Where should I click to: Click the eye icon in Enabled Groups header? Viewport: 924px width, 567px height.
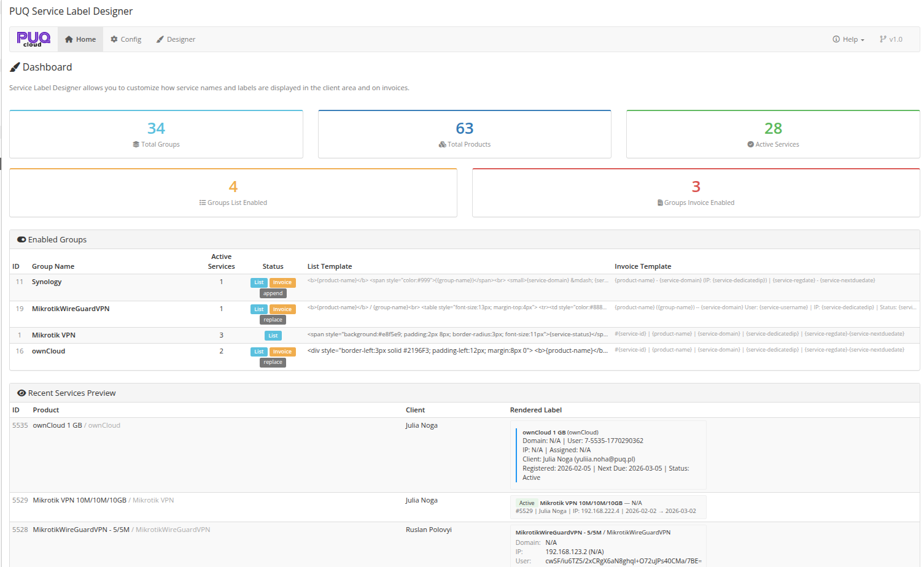click(x=21, y=239)
